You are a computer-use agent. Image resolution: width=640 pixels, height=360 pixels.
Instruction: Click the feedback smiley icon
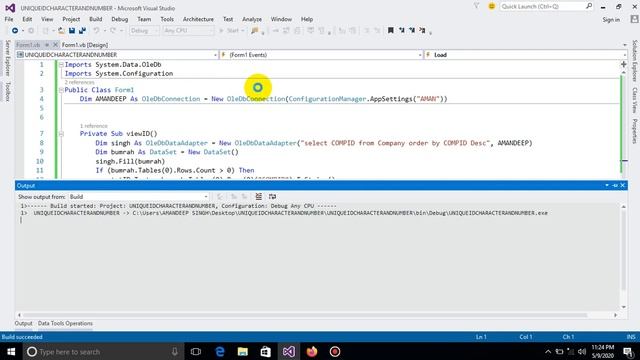click(491, 7)
